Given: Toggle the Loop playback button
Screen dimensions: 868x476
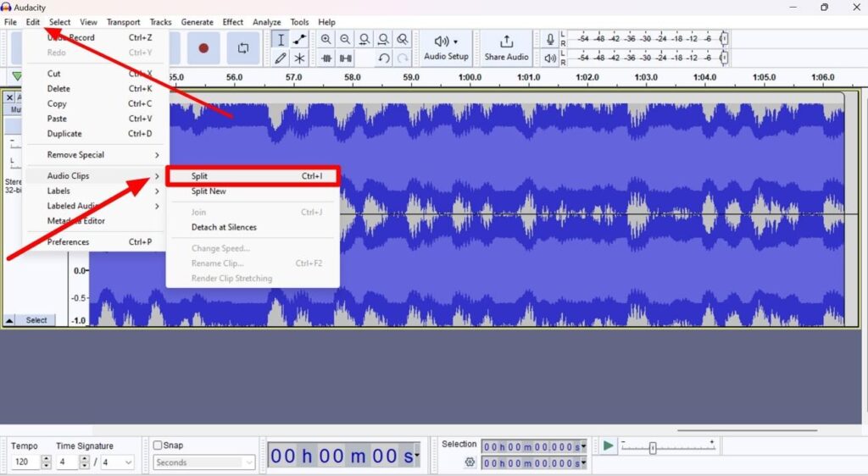Looking at the screenshot, I should (x=243, y=48).
